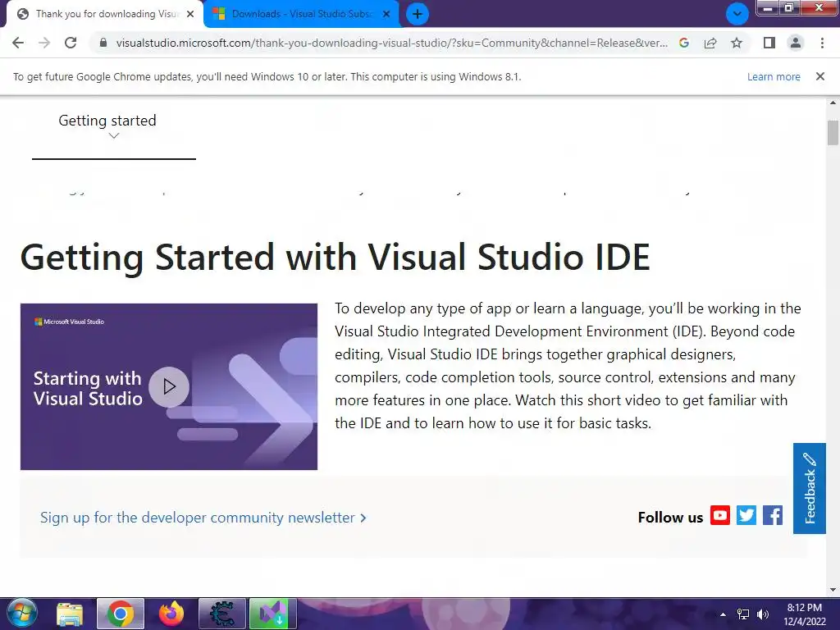Click the taskbar clock showing 8:12 PM
Viewport: 840px width, 630px height.
click(x=805, y=614)
